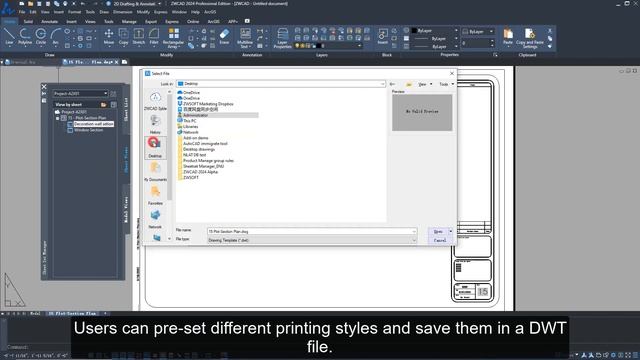Switch to the Export ribbon tab
The image size is (640, 360).
[151, 21]
